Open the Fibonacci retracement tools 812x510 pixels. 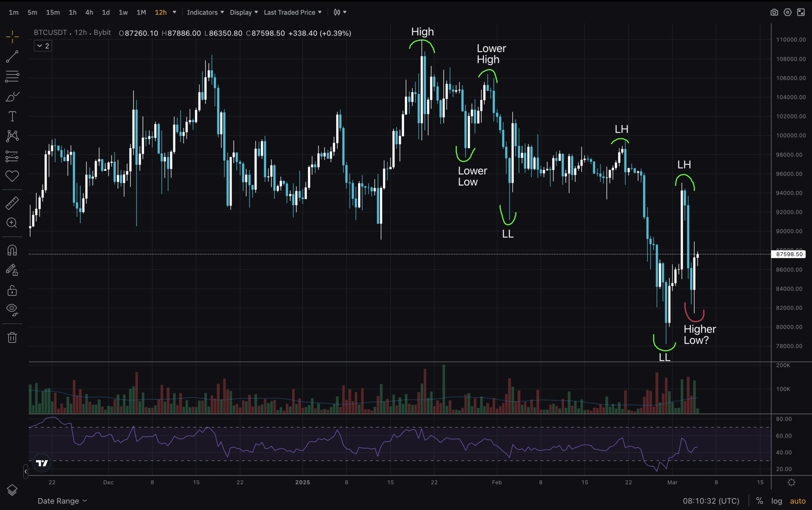coord(12,76)
